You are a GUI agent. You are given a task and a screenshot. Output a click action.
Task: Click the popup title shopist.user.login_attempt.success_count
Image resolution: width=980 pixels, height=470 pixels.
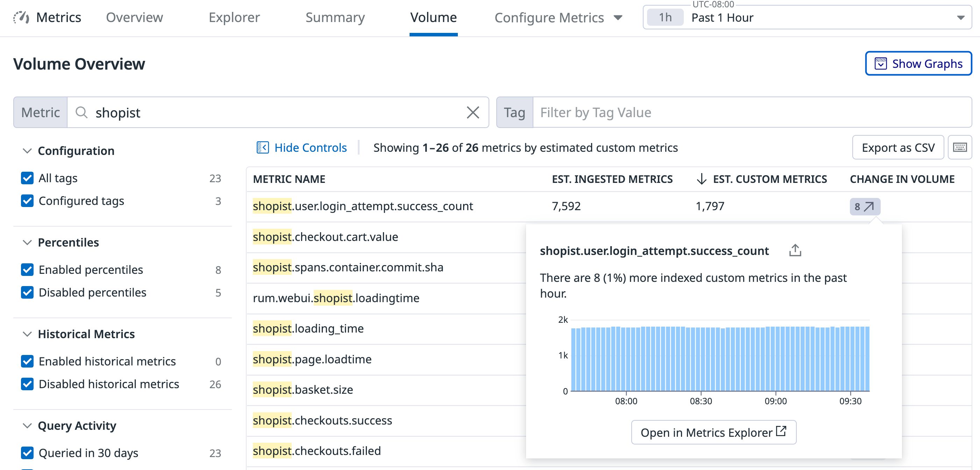(x=654, y=251)
